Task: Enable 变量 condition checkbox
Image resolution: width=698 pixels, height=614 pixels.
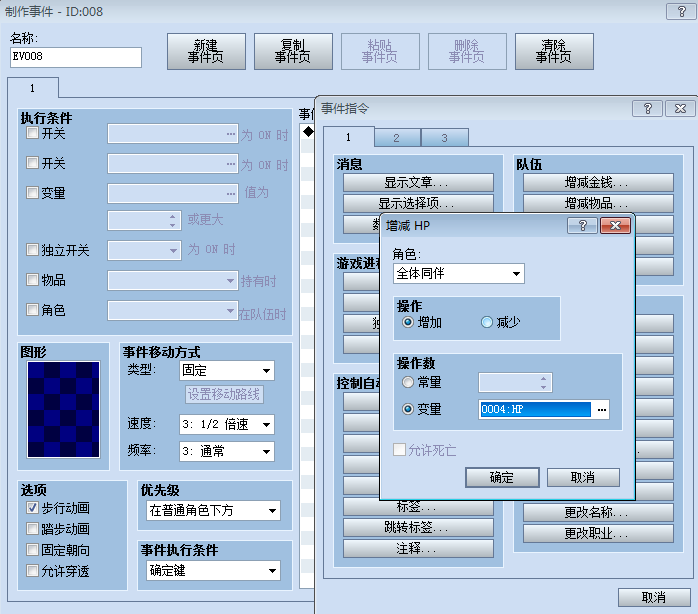Action: coord(32,192)
